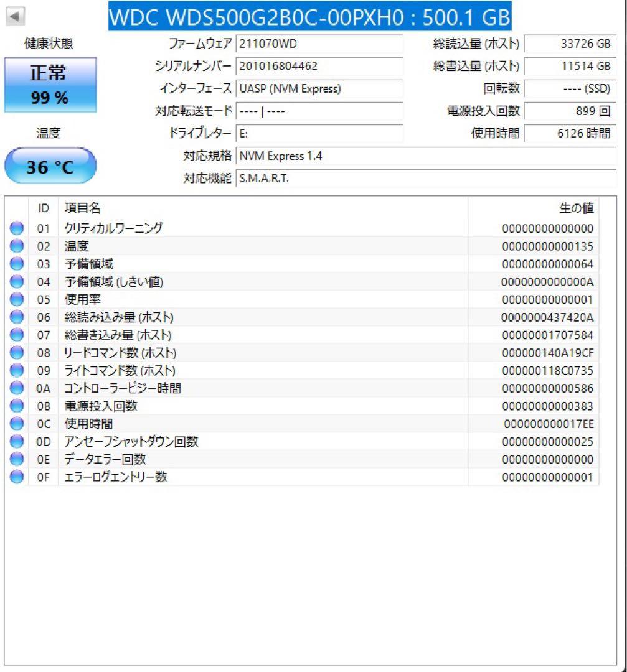
Task: Click the 正常 99 % health status button
Action: click(50, 85)
